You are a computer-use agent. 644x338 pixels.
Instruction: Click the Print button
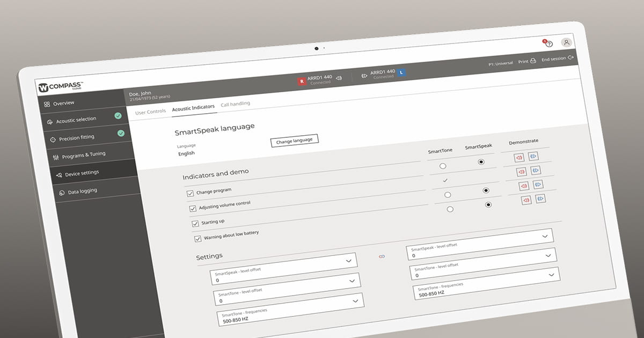(x=527, y=62)
